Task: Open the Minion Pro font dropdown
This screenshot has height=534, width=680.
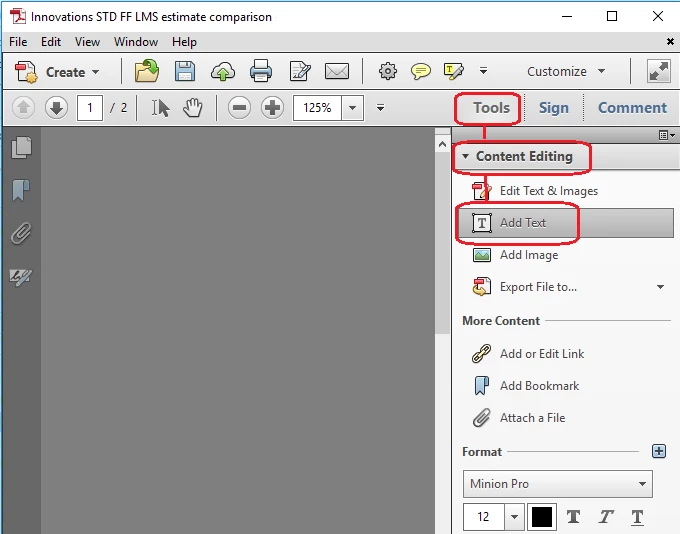Action: [558, 484]
